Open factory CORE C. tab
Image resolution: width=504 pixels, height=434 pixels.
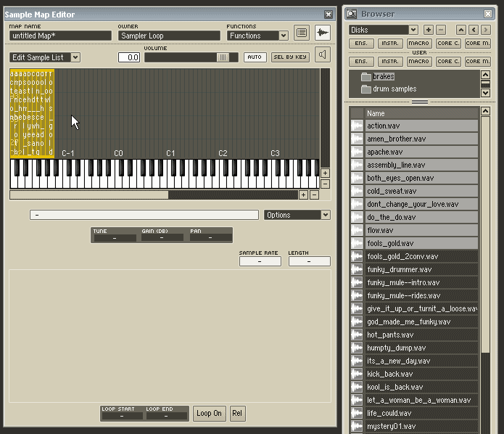pos(448,43)
